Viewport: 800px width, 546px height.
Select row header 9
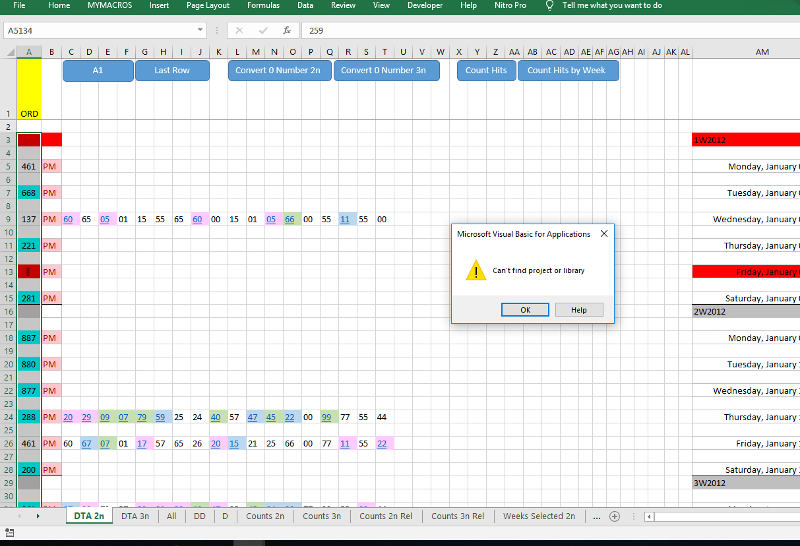(x=8, y=219)
